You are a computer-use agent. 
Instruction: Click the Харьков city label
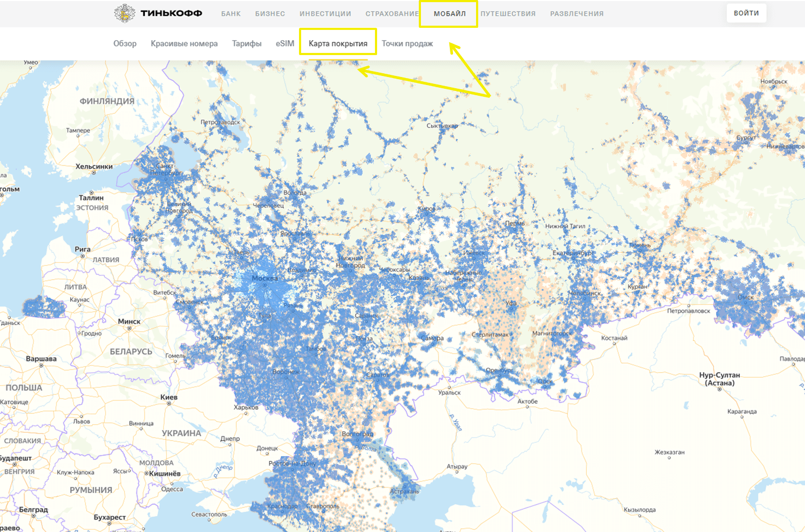click(x=246, y=407)
